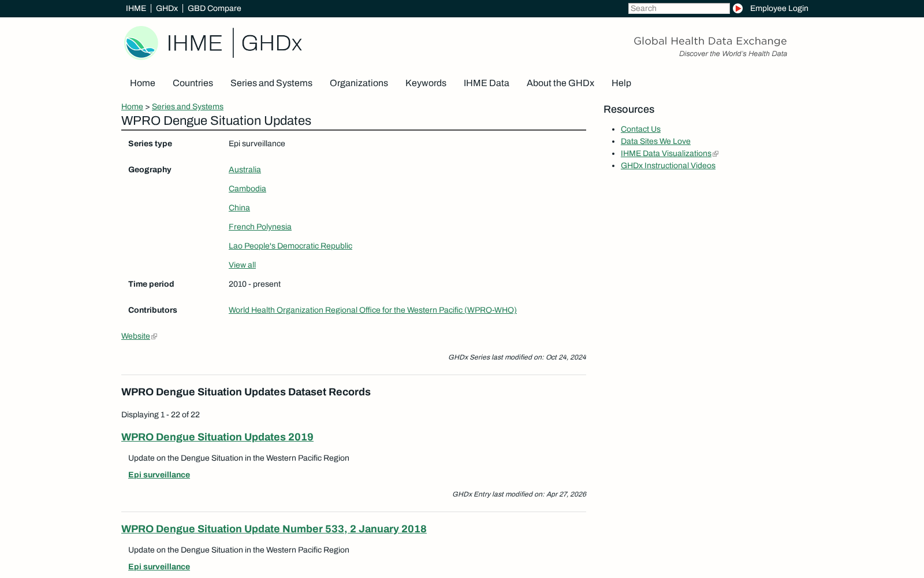Click the '2010 - present' time period value
Viewport: 924px width, 578px height.
255,284
